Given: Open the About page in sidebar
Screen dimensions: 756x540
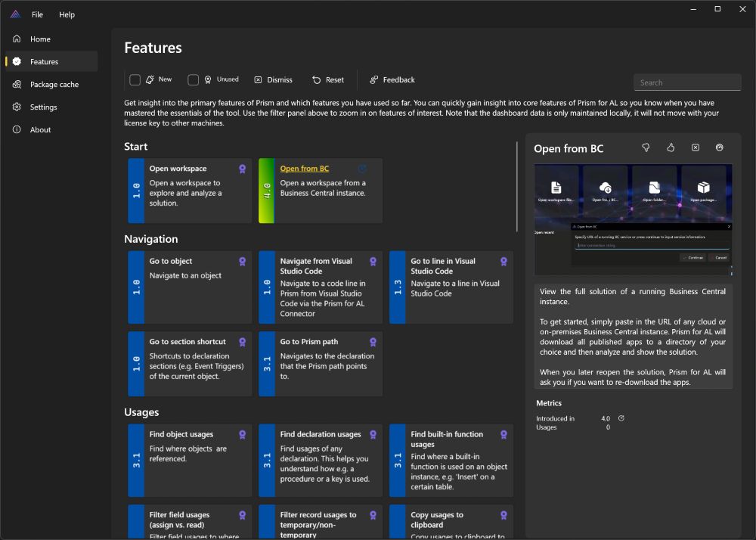Looking at the screenshot, I should 51,129.
